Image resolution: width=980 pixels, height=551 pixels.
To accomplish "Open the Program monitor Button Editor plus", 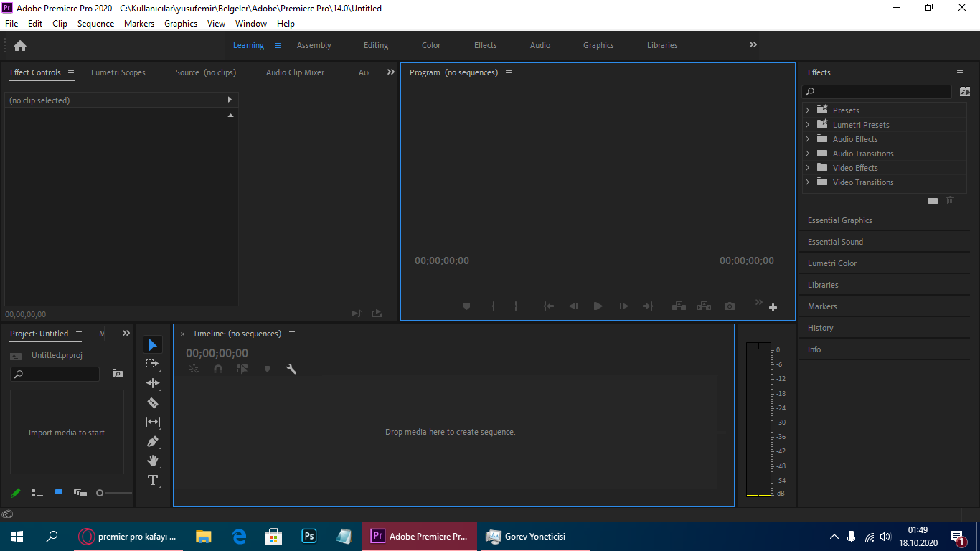I will click(773, 308).
